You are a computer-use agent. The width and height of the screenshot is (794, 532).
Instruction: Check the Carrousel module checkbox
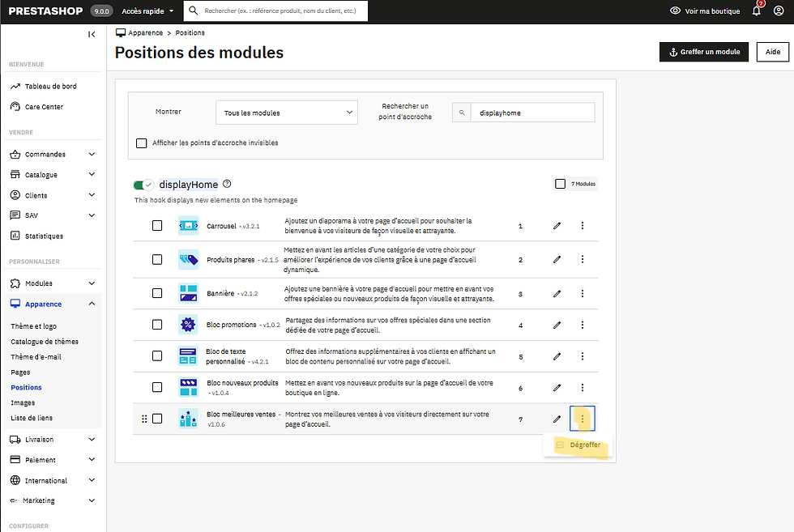pos(157,226)
